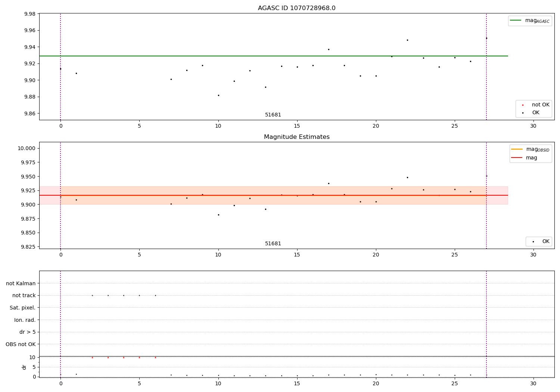Click the '5' tick on the dr axis
The width and height of the screenshot is (560, 392).
34,367
